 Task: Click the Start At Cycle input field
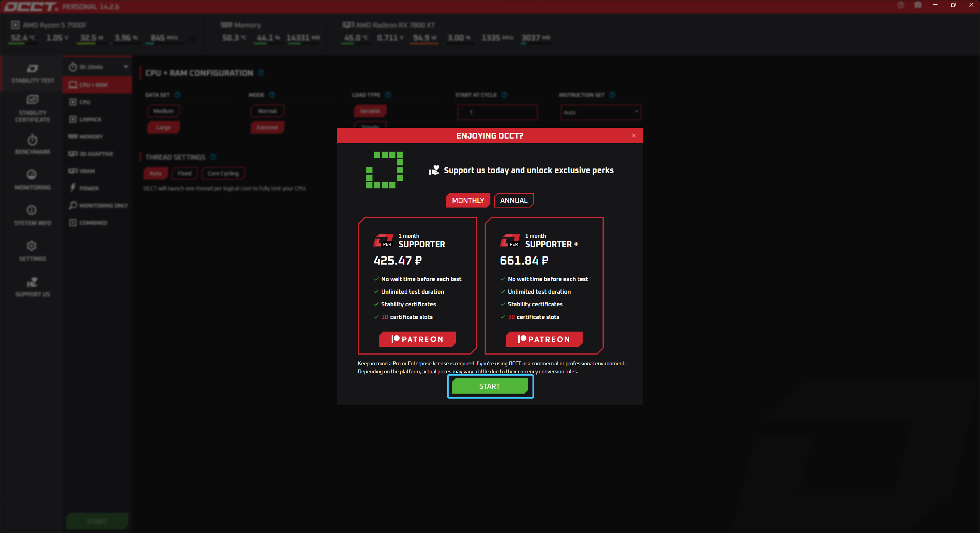click(497, 113)
